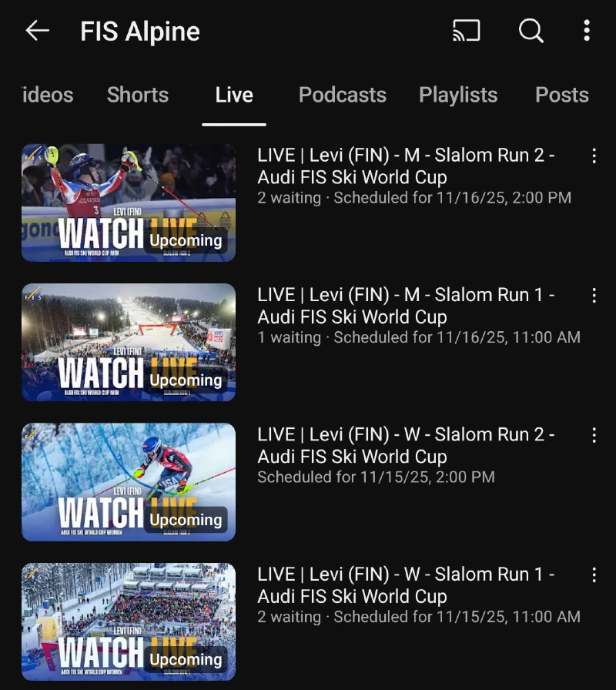
Task: Switch to the Posts tab
Action: click(x=561, y=95)
